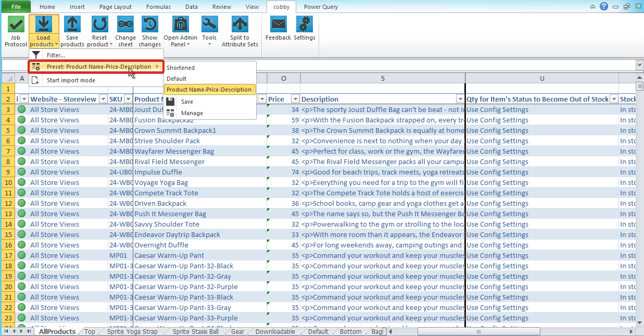The image size is (644, 336).
Task: Click green status circle beside Impulse Duffle row
Action: (21, 172)
